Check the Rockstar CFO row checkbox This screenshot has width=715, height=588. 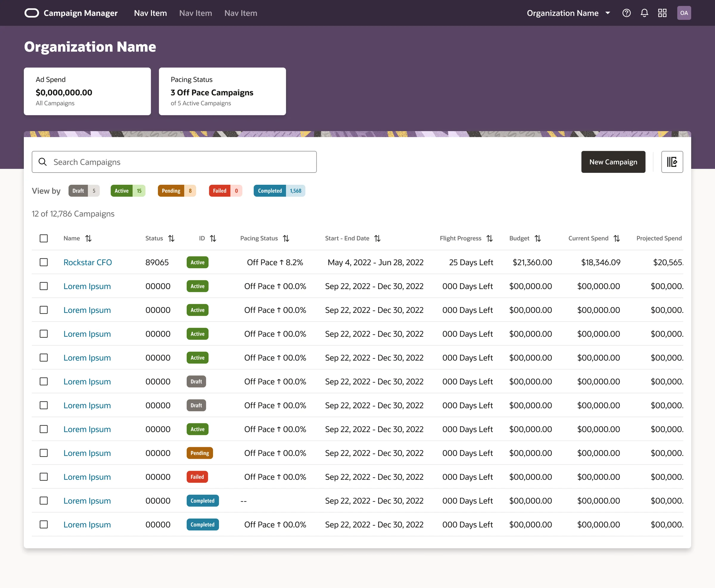point(44,262)
